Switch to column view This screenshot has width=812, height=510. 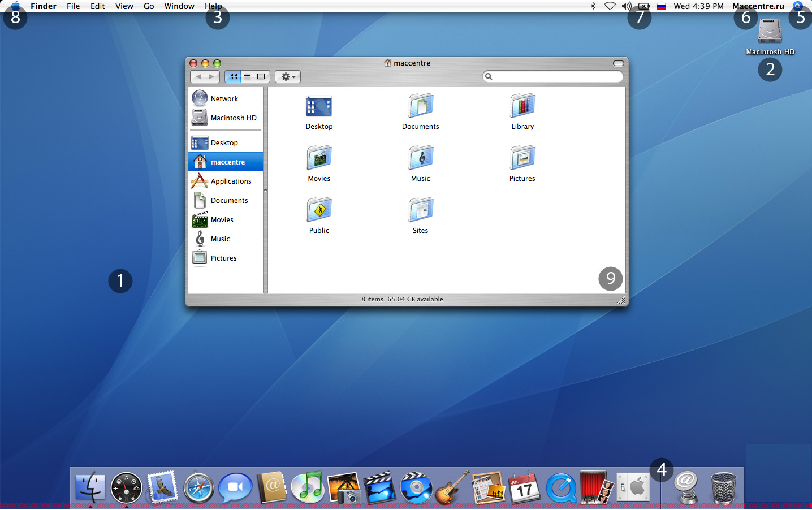(261, 76)
